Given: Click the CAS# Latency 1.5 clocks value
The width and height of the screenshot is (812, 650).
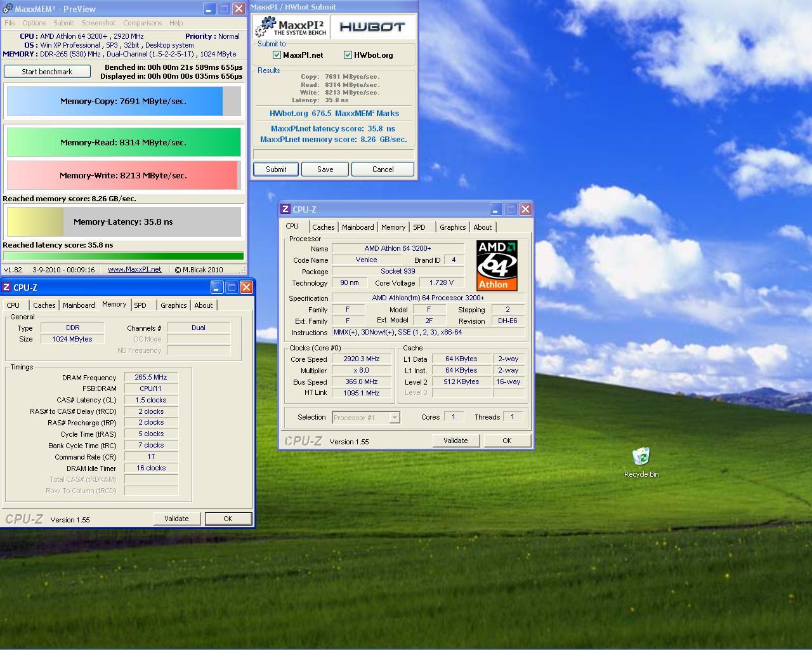Looking at the screenshot, I should [151, 400].
